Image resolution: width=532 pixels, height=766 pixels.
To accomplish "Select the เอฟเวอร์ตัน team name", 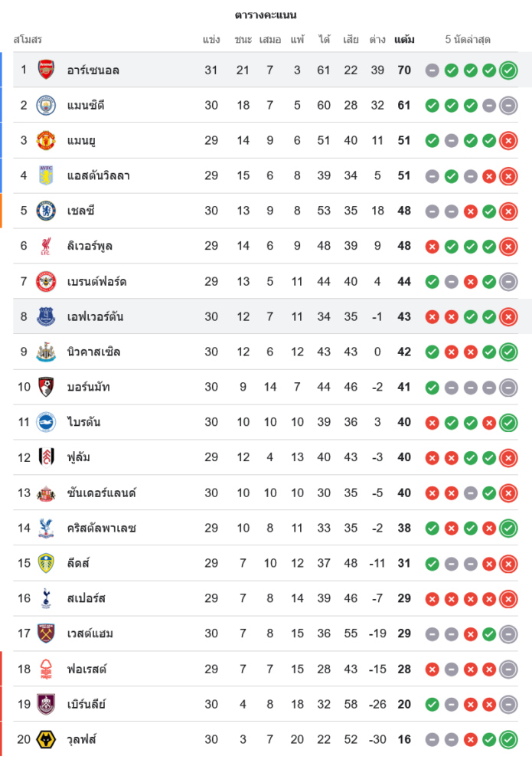I will pos(95,316).
